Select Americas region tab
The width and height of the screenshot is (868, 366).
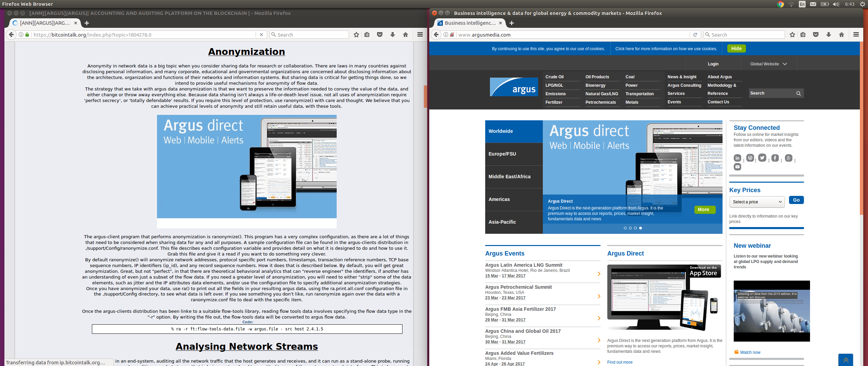514,200
